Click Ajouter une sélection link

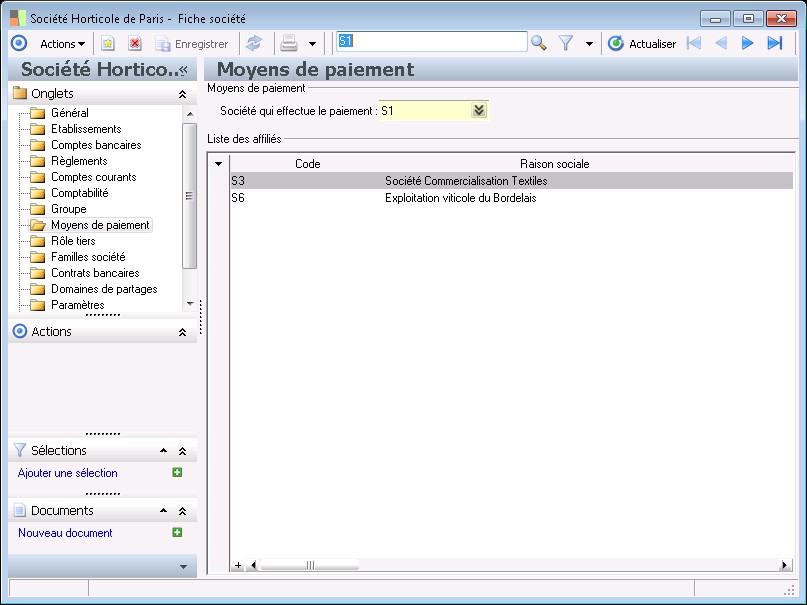pos(67,473)
